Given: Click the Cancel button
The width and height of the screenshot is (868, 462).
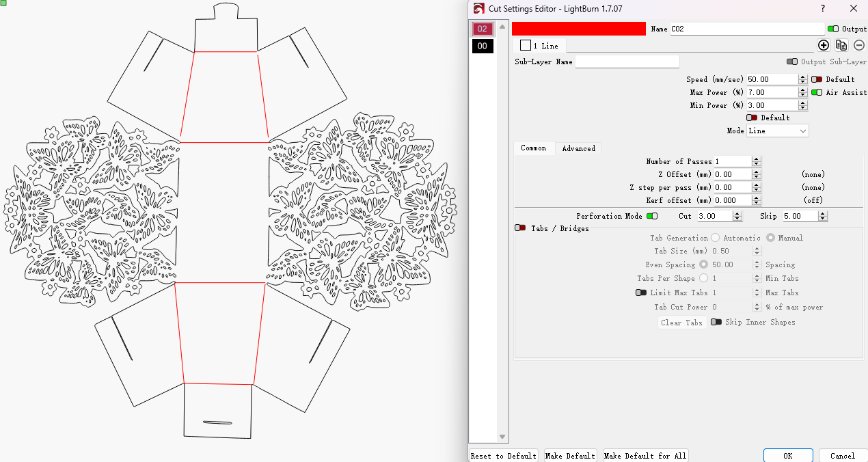Looking at the screenshot, I should coord(843,456).
